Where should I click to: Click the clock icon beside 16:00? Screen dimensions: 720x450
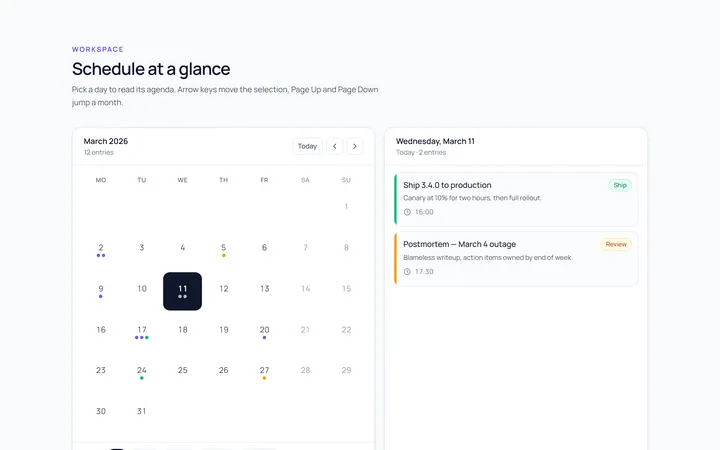(x=407, y=212)
